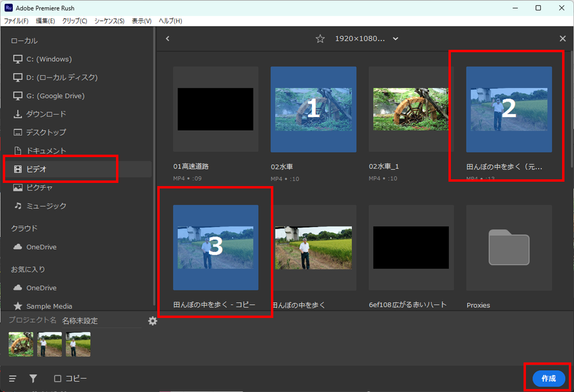Open the シーケンス menu
This screenshot has height=392, width=574.
coord(109,21)
